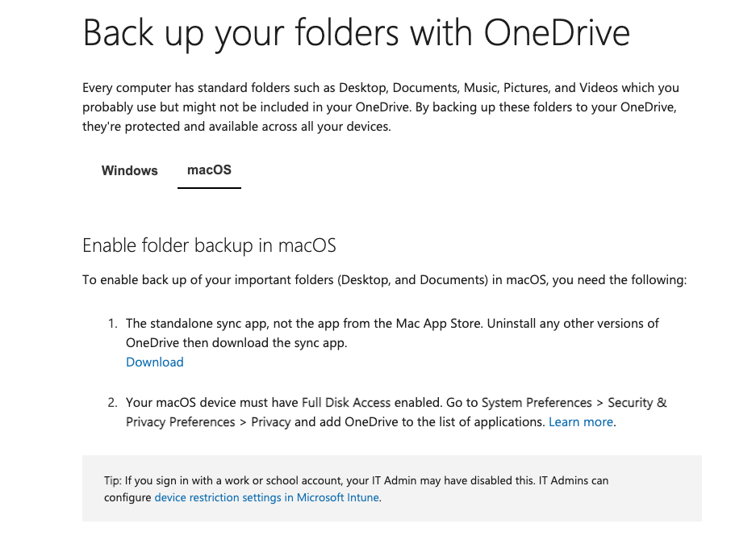This screenshot has height=557, width=756.
Task: Click the list number 1 marker
Action: [x=113, y=324]
